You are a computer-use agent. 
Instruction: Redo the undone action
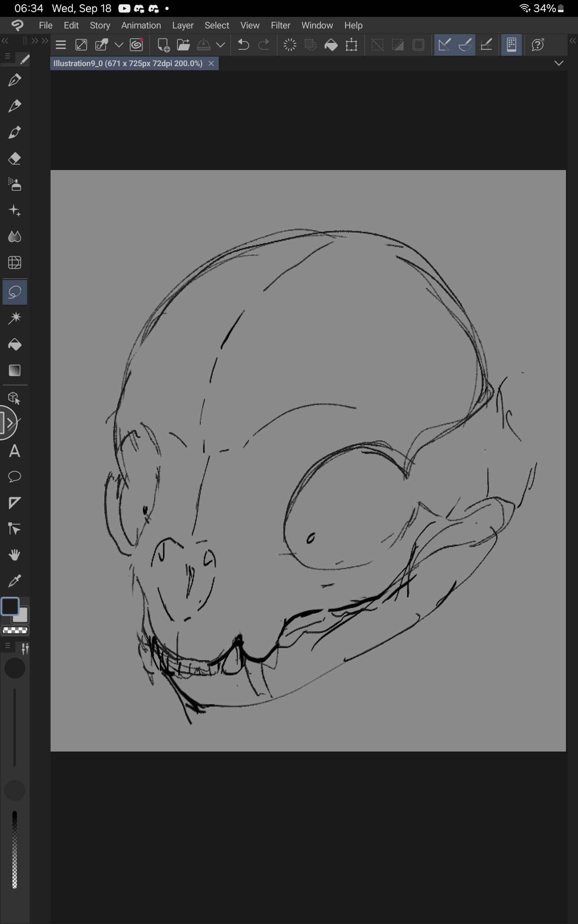pos(264,45)
